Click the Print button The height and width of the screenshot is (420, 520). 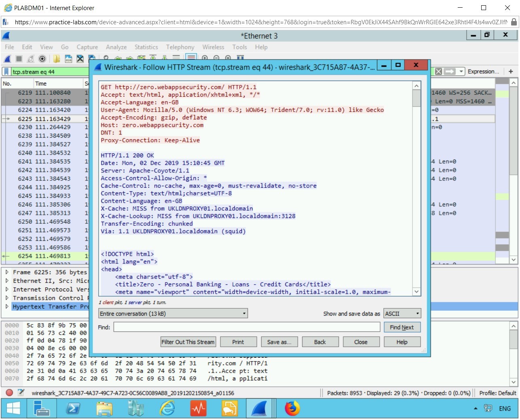pyautogui.click(x=238, y=342)
